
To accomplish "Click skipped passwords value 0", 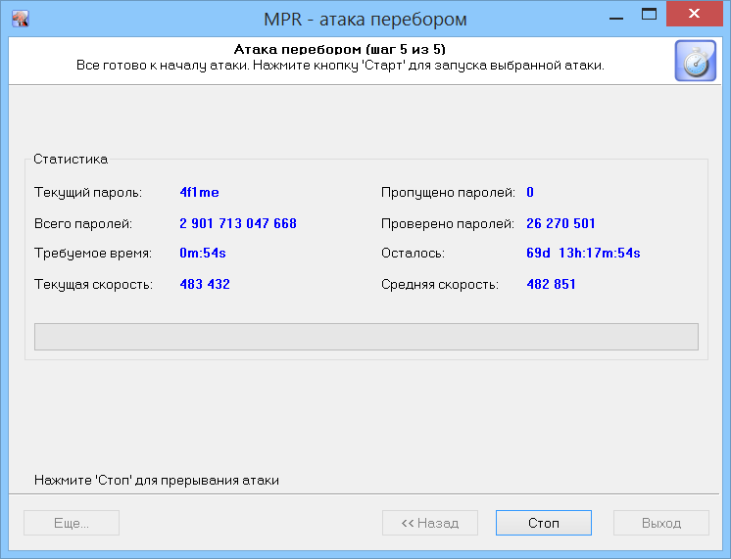I will pyautogui.click(x=530, y=193).
